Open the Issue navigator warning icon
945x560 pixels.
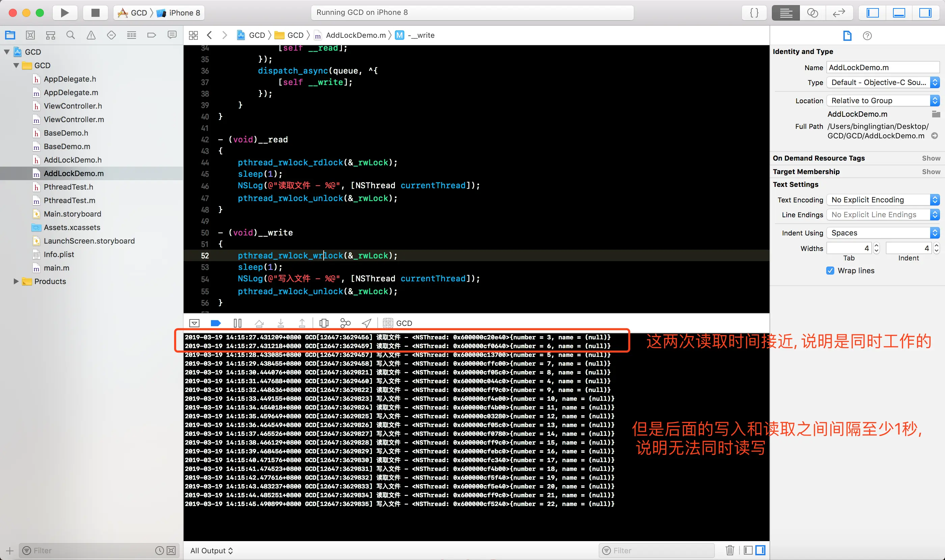click(x=91, y=35)
